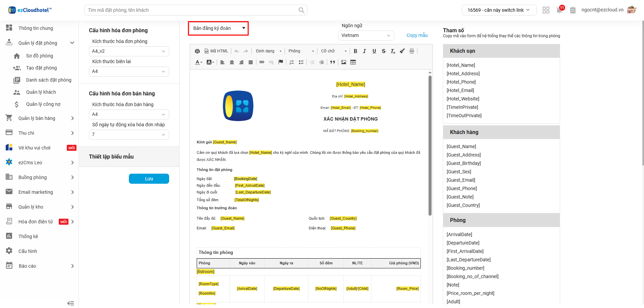
Task: Click the print icon in editor toolbar
Action: tap(197, 51)
